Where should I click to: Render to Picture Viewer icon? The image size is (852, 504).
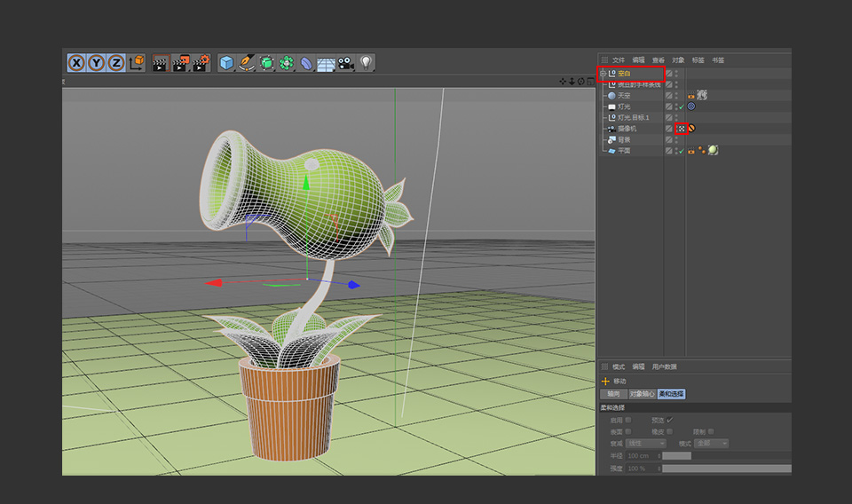click(x=180, y=63)
